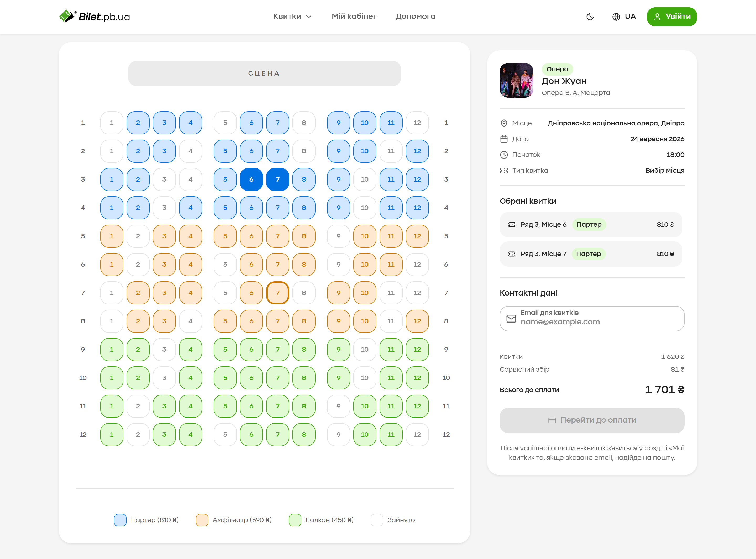Select balcony seat 5 in row 10
Screen dimensions: 756x559
(x=225, y=378)
